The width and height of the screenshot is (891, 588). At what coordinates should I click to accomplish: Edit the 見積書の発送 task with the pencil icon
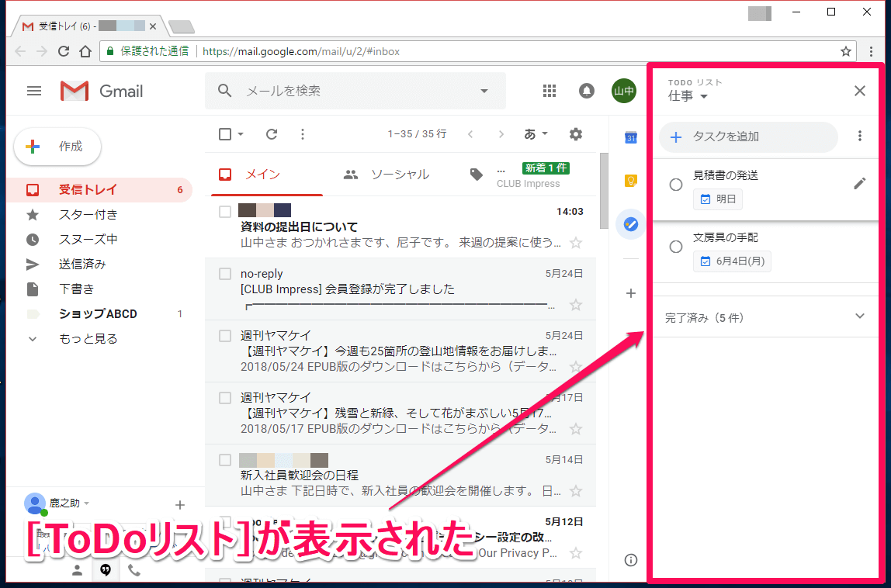click(x=860, y=184)
